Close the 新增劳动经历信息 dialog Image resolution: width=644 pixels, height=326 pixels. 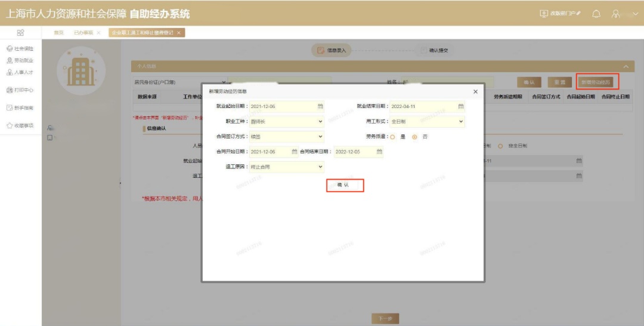[x=475, y=91]
